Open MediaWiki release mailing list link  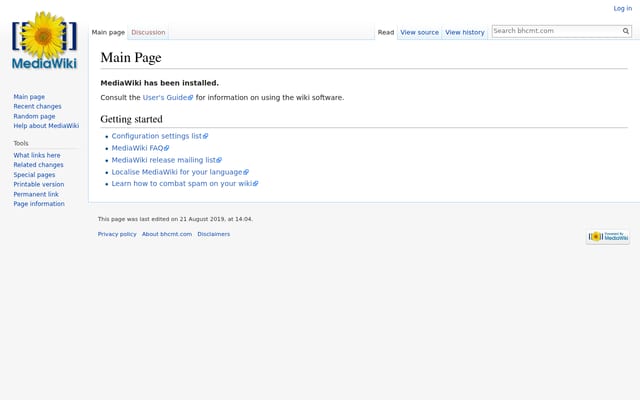click(x=167, y=160)
